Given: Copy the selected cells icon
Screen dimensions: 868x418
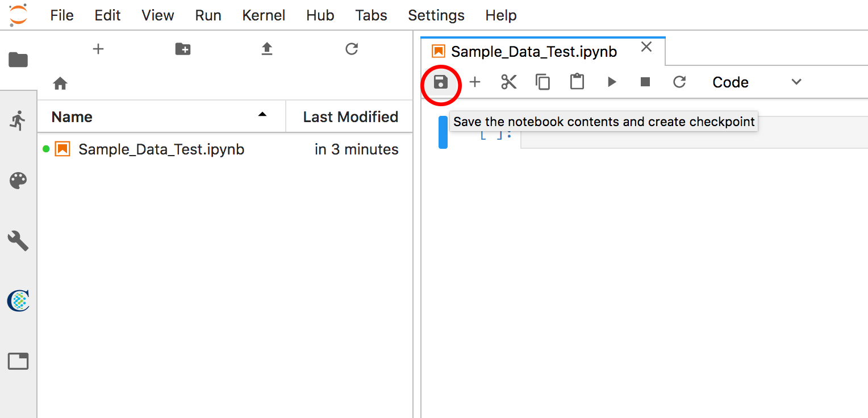Looking at the screenshot, I should pyautogui.click(x=543, y=82).
